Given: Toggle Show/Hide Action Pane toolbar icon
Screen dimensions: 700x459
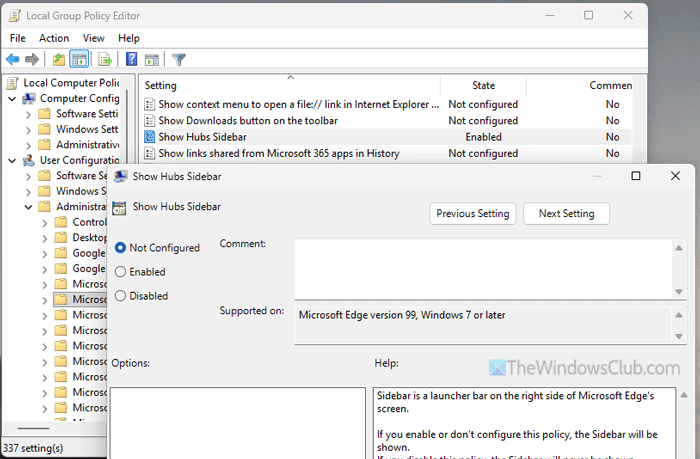Looking at the screenshot, I should [152, 59].
